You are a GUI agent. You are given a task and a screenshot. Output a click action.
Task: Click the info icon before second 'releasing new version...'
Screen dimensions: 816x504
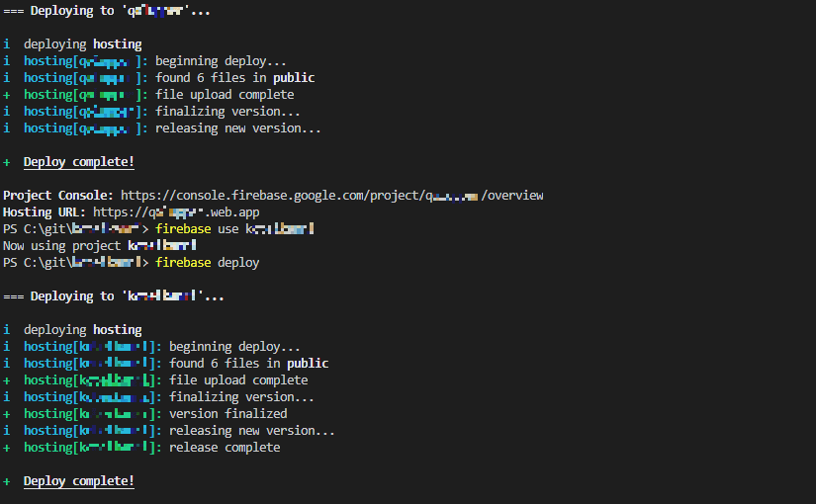tap(7, 431)
